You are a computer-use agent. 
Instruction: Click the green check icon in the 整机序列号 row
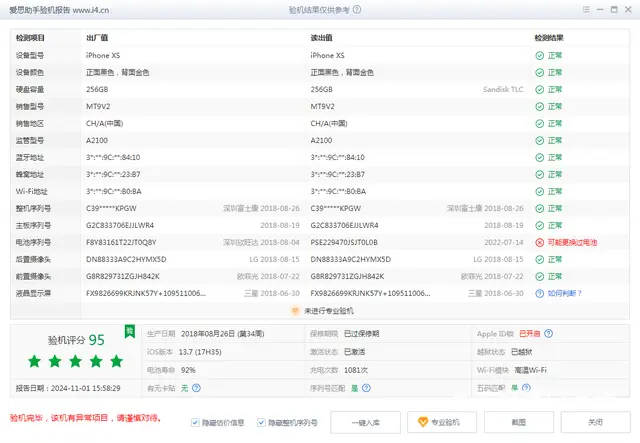click(x=540, y=209)
